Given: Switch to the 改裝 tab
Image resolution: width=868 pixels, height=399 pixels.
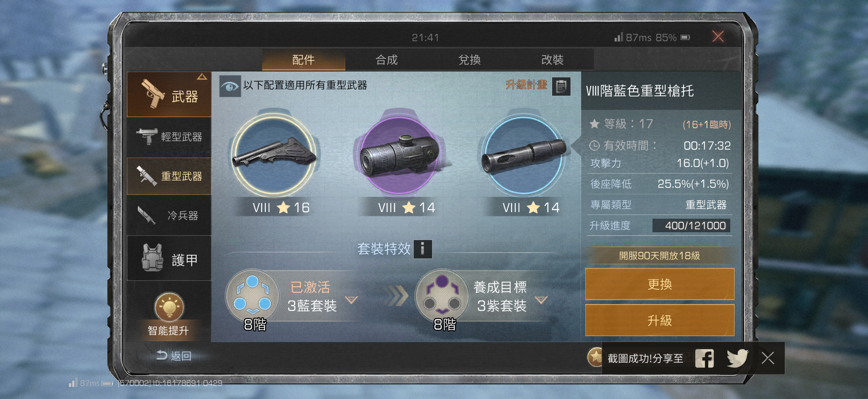Looking at the screenshot, I should pos(552,60).
